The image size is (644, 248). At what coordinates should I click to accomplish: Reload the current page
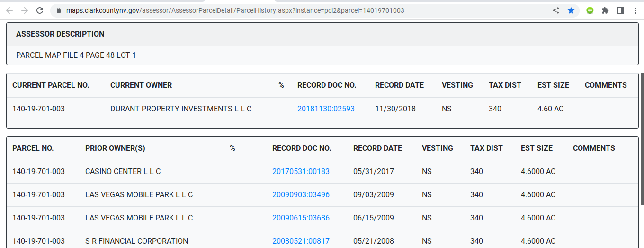pos(40,10)
